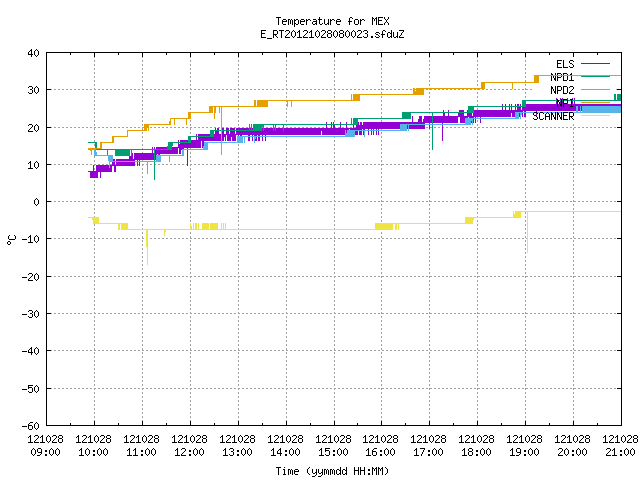Click the blue NPD2 legend line sample
This screenshot has width=640, height=480.
click(595, 89)
